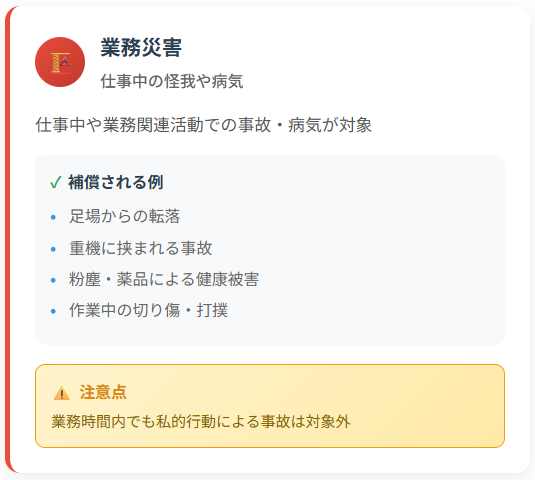Click the bullet dot beside 足場からの転落
535x480 pixels.
coord(53,217)
